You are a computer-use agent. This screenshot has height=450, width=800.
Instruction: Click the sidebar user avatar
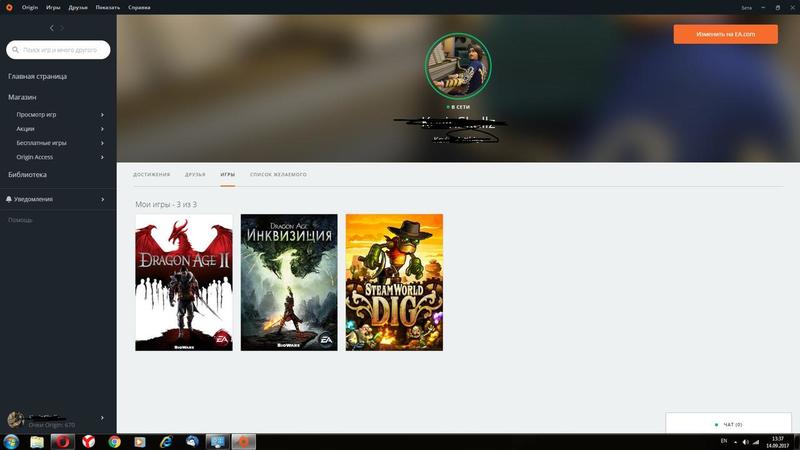click(16, 420)
